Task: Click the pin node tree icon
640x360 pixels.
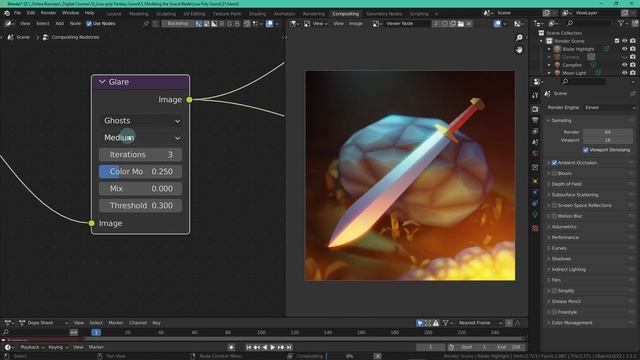Action: tap(146, 24)
